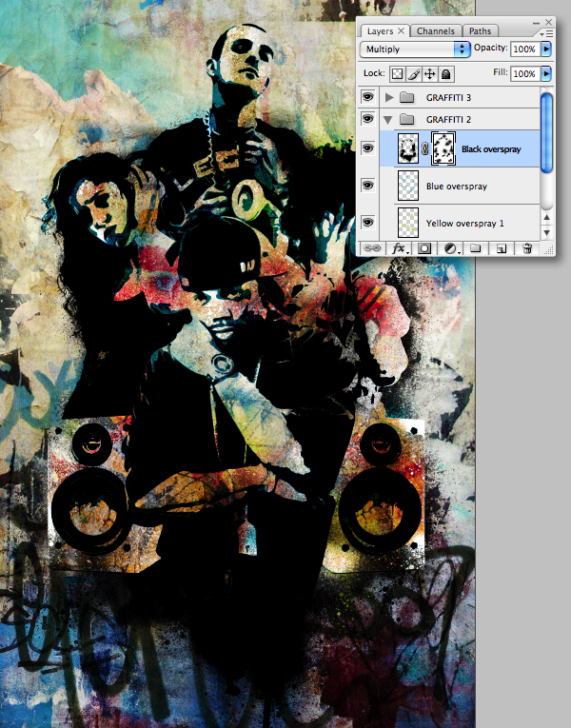571x728 pixels.
Task: Click the create new layer icon
Action: point(501,248)
